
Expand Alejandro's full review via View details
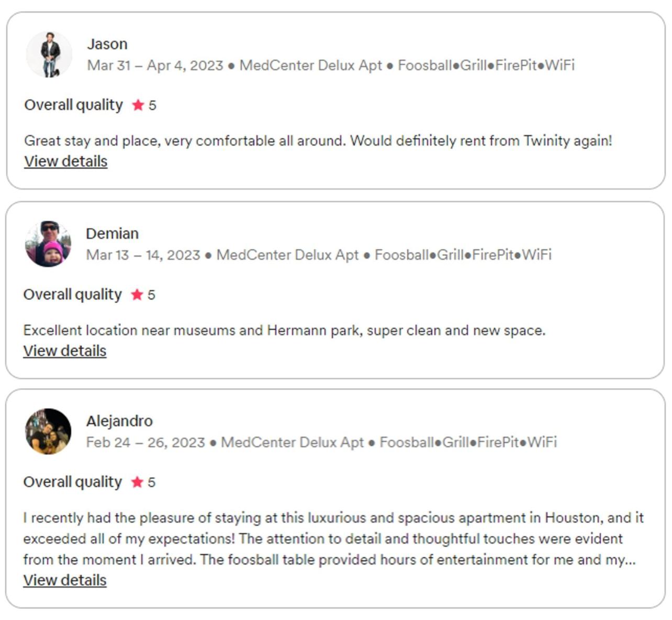65,580
